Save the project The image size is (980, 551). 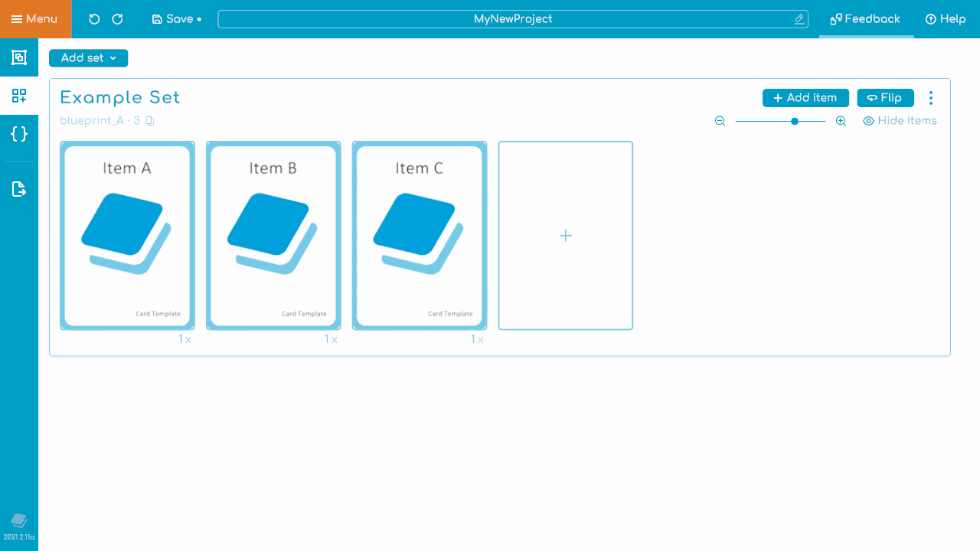pos(176,19)
